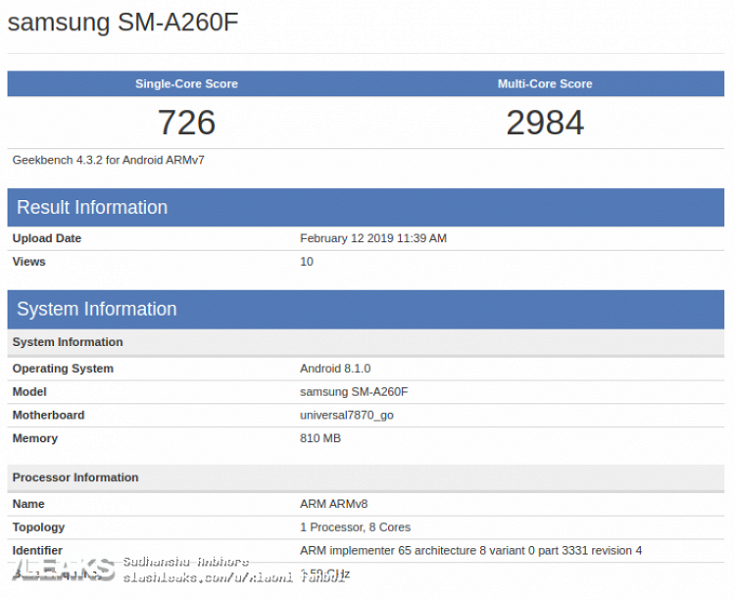This screenshot has width=735, height=600.
Task: Click the samsung SM-A260F page title
Action: click(123, 23)
